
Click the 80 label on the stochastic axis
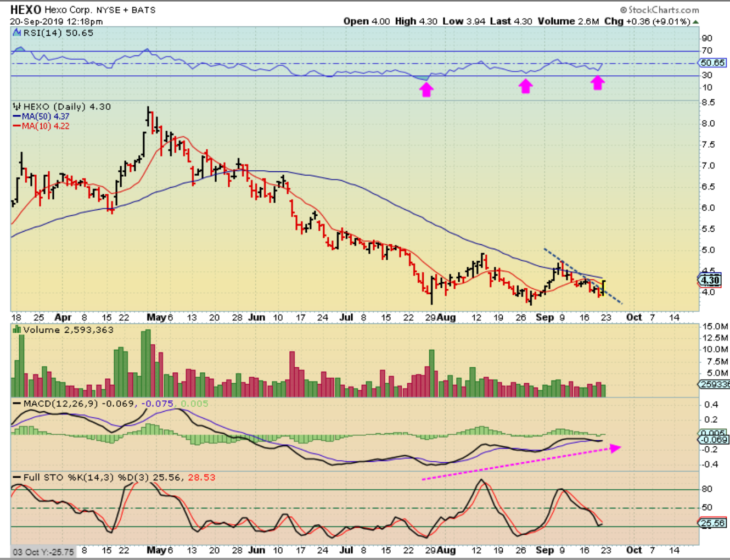pyautogui.click(x=707, y=489)
